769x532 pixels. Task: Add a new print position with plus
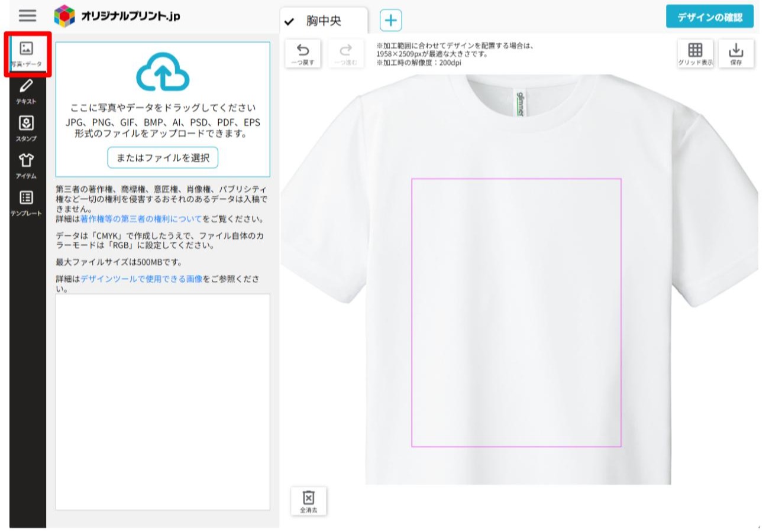click(390, 20)
